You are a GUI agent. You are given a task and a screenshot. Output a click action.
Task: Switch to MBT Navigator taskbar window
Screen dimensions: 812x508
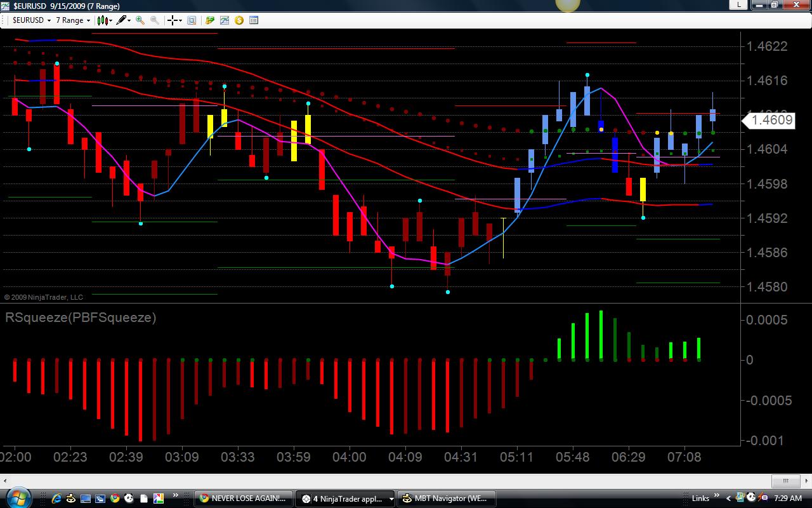(x=447, y=498)
